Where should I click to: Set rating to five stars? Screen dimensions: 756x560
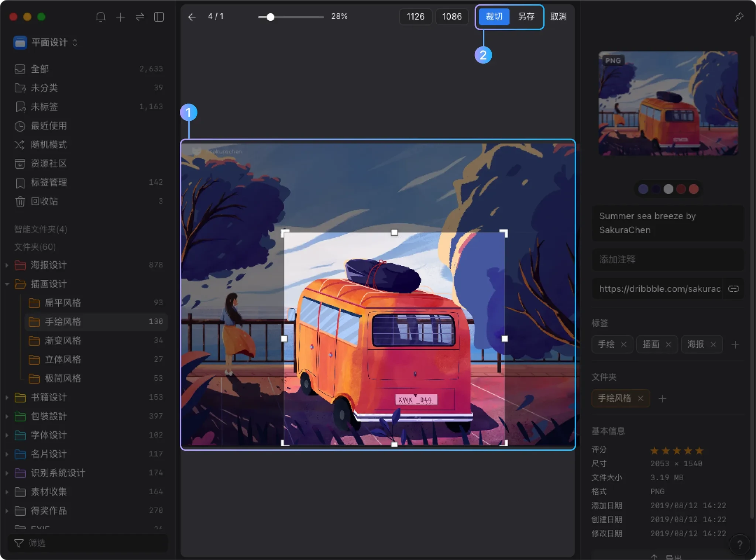pos(699,451)
